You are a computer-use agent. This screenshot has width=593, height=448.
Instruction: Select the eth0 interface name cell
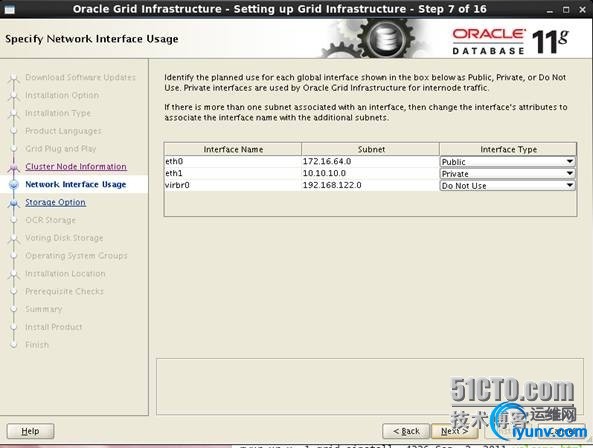click(233, 161)
